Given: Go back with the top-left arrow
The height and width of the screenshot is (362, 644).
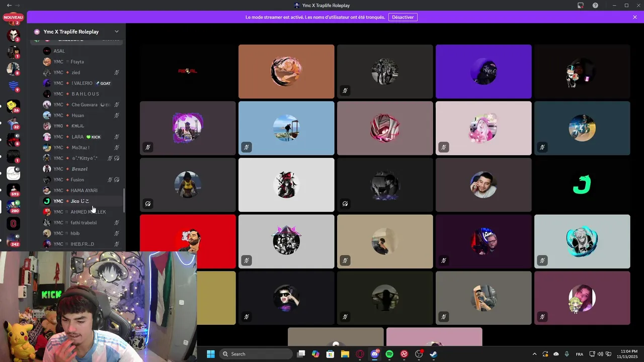Looking at the screenshot, I should pos(9,5).
